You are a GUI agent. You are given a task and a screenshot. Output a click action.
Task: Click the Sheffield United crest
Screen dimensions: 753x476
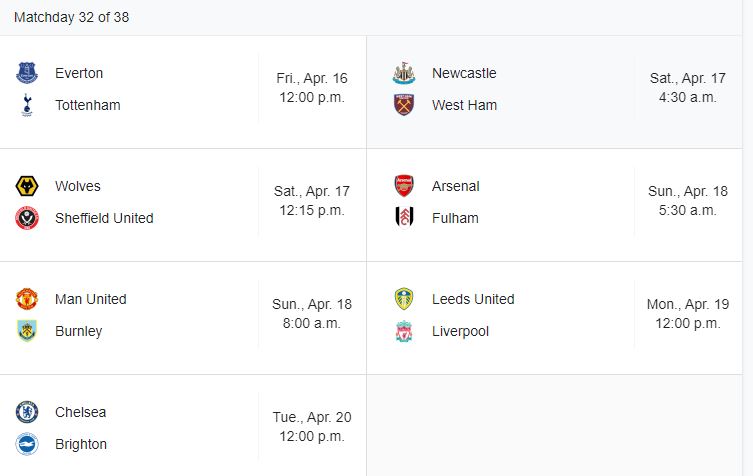coord(27,218)
